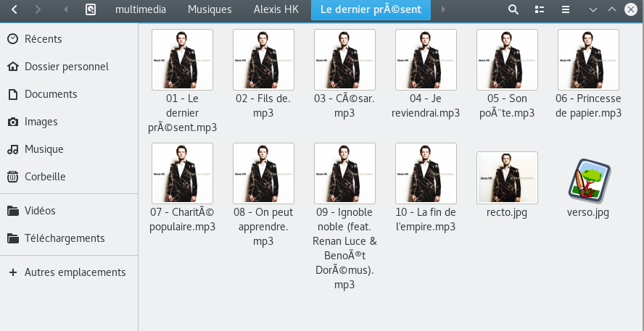Click the up chevron in the window header

click(612, 9)
